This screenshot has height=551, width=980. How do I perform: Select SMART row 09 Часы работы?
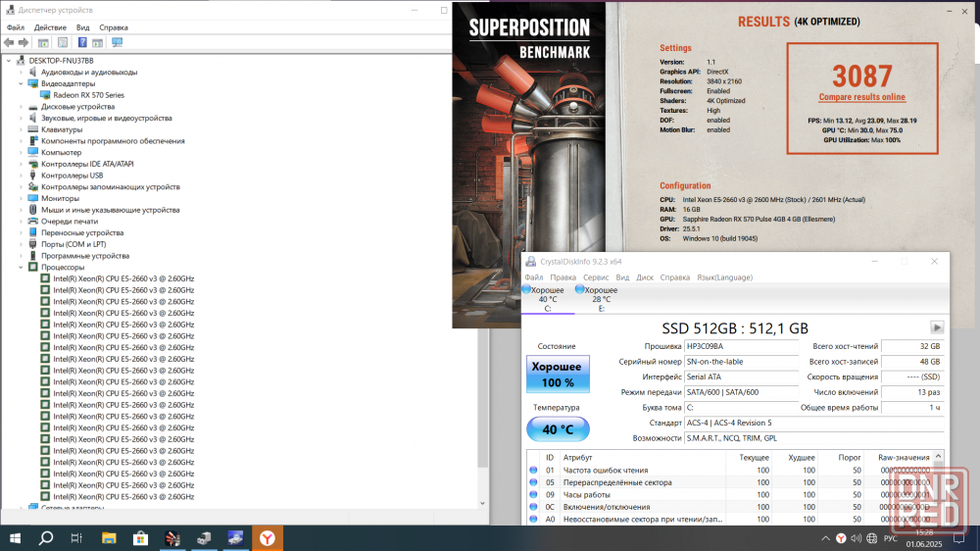point(729,495)
